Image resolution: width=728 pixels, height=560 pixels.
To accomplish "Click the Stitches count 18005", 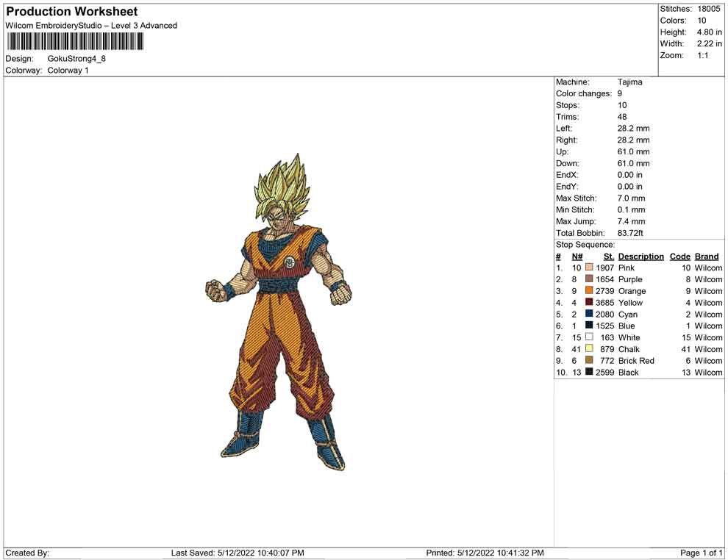I will pos(708,9).
